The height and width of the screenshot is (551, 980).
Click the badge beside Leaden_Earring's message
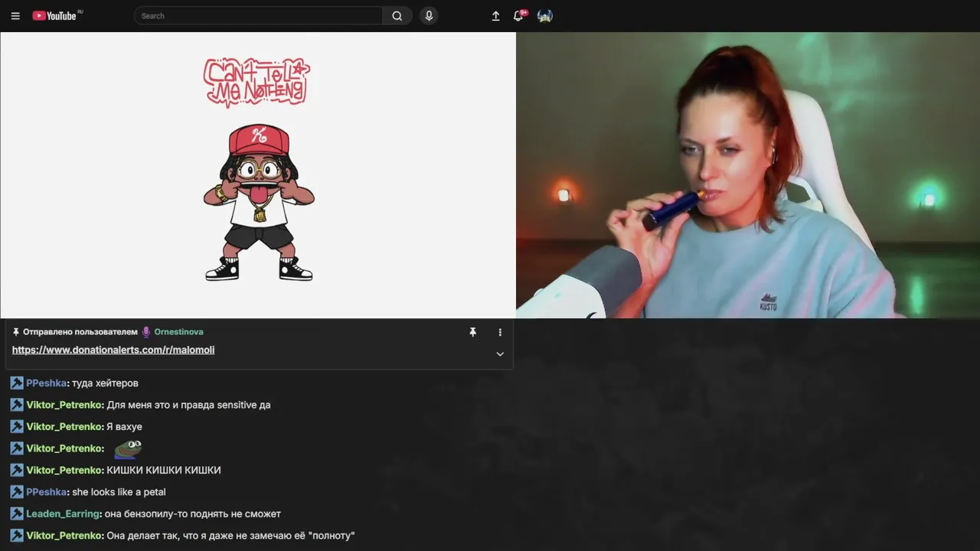17,514
